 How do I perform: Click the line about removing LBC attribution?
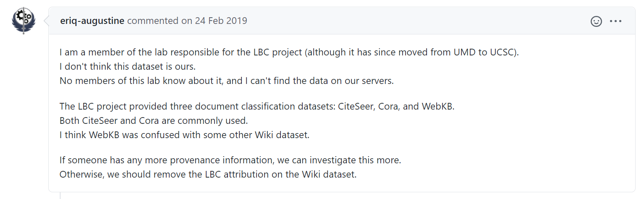click(208, 174)
